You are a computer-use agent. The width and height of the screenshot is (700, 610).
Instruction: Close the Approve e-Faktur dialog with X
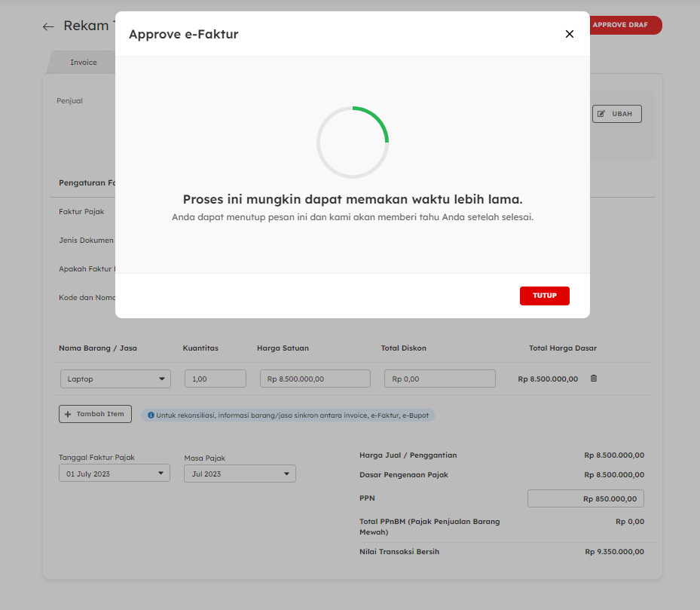tap(570, 34)
